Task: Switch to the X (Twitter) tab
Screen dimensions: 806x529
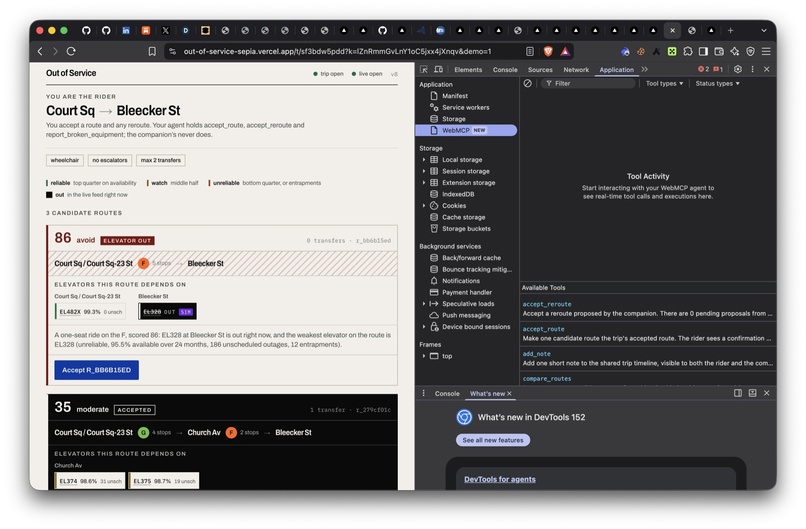Action: (166, 30)
